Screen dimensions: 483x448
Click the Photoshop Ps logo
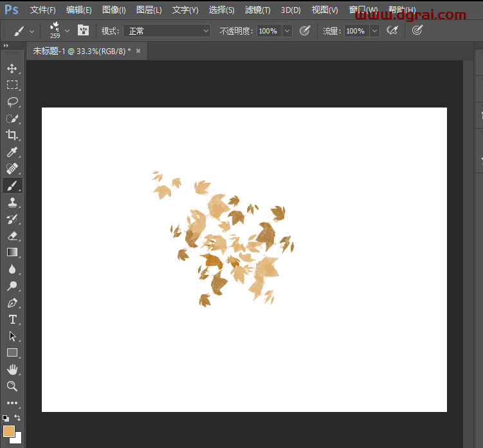pos(12,10)
